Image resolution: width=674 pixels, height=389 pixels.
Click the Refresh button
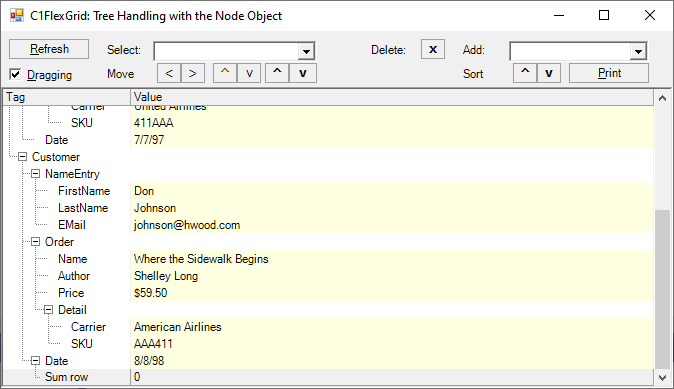pyautogui.click(x=49, y=49)
